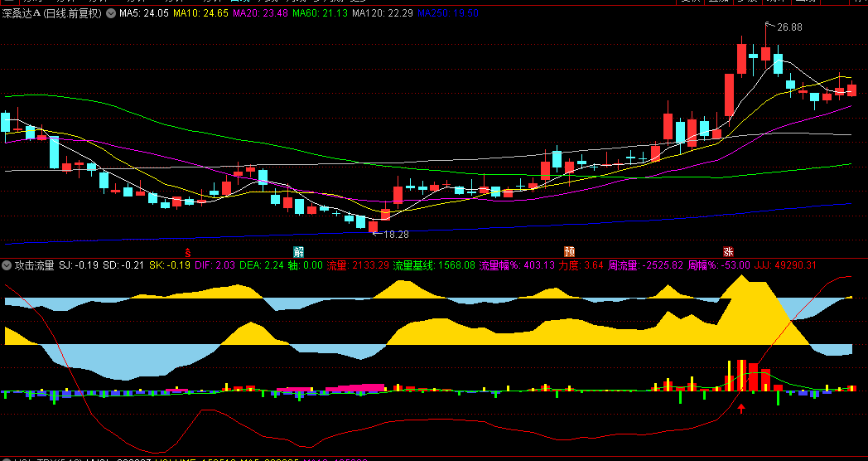Click the 26.88 high price label
Screen dimensions: 868x461
789,27
